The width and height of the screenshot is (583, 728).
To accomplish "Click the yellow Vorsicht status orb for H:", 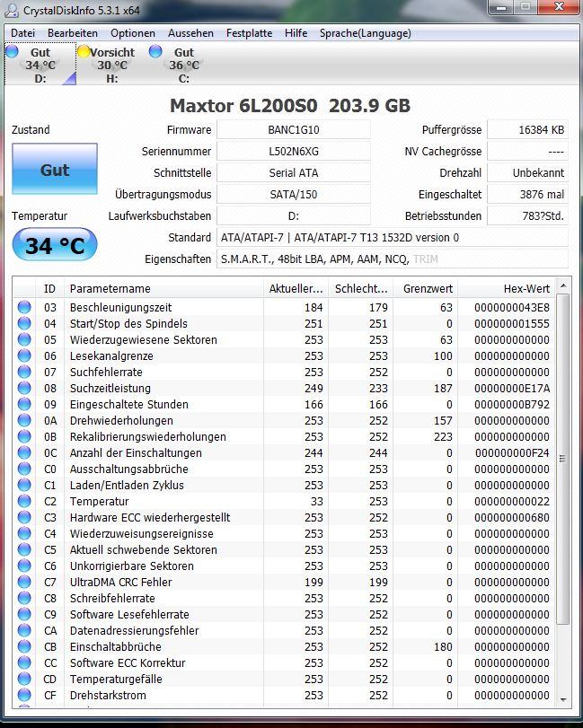I will click(x=84, y=51).
